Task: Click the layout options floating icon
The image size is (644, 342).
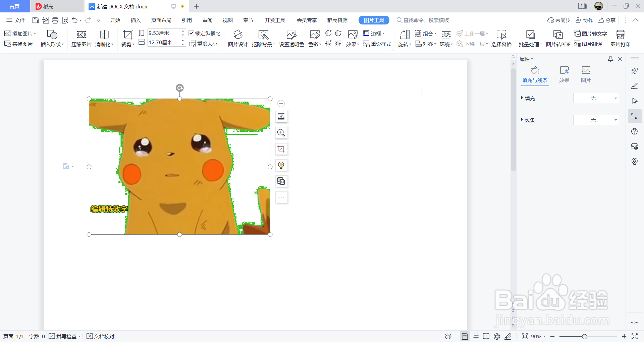Action: click(x=281, y=117)
